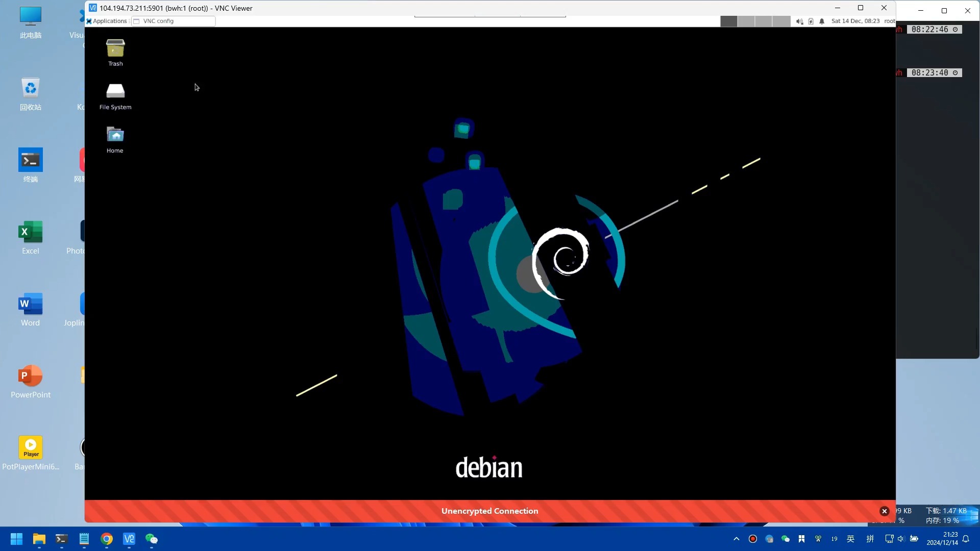Open the PotPlayerMini64 desktop shortcut
The width and height of the screenshot is (980, 551).
point(31,454)
